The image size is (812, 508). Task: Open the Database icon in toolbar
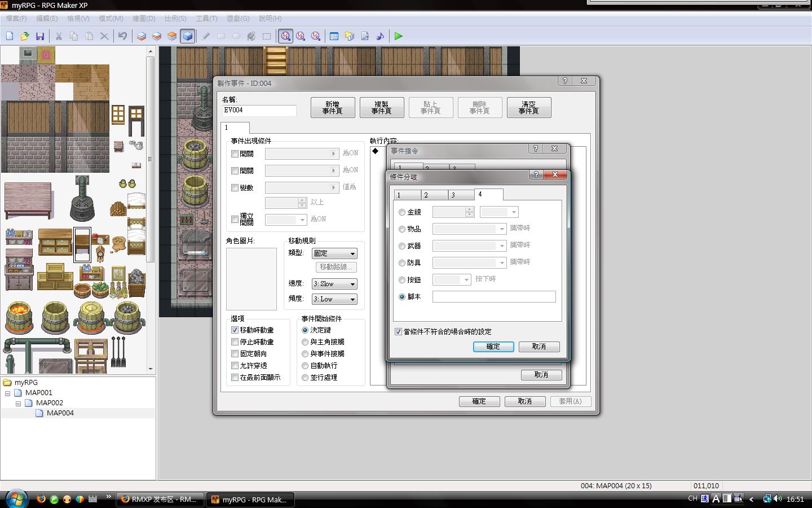click(334, 36)
